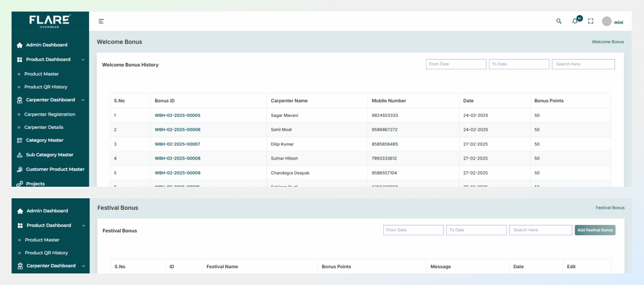This screenshot has width=644, height=285.
Task: Click Search Here box in Festival Bonus
Action: (541, 230)
